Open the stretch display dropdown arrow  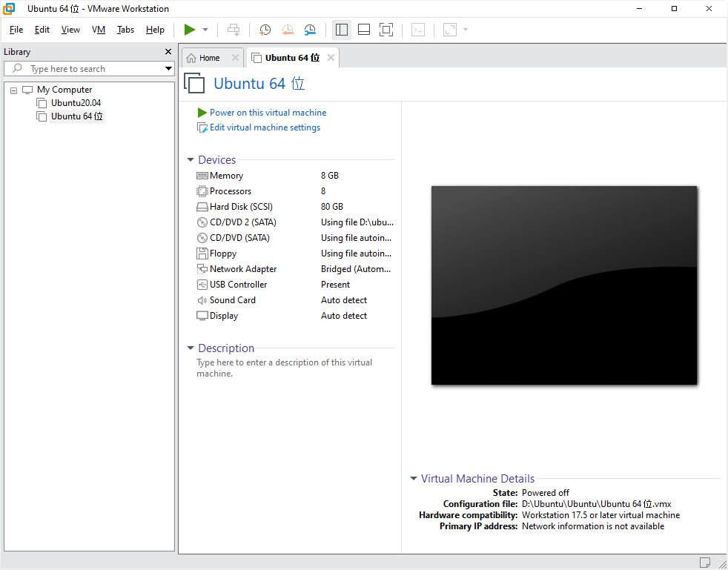(x=466, y=30)
